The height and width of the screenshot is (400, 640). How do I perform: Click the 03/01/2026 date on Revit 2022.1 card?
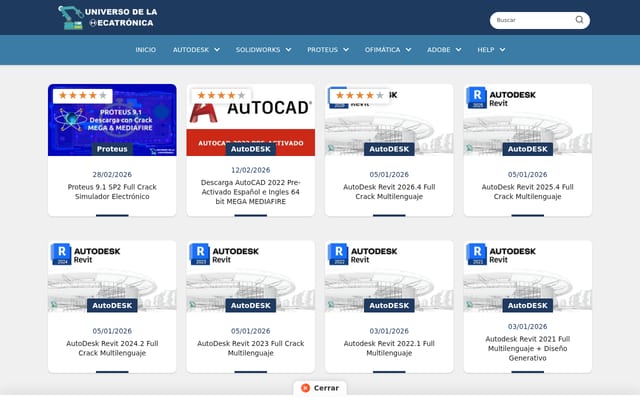pos(389,331)
